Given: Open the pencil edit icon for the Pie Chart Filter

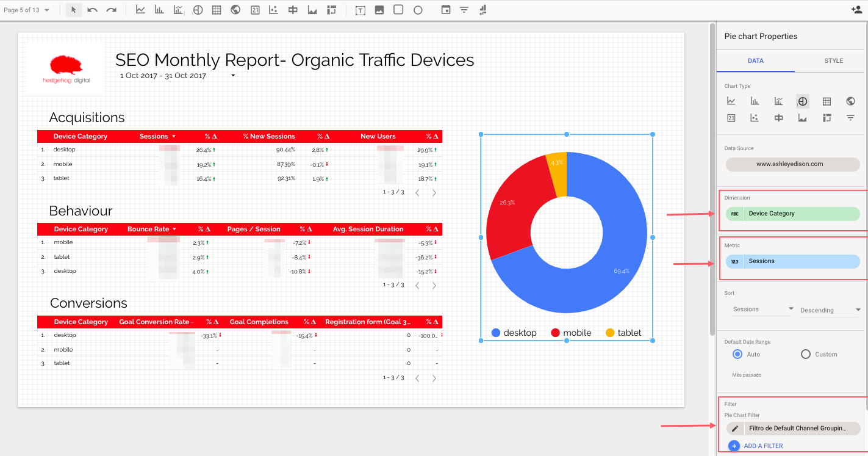Looking at the screenshot, I should pos(734,428).
